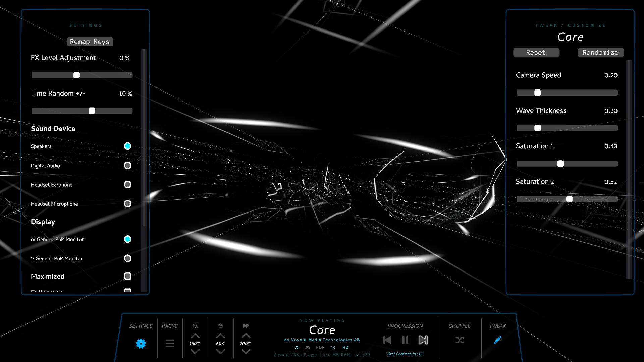Screen dimensions: 644x362
Task: Reset the Core visual settings
Action: (x=536, y=52)
